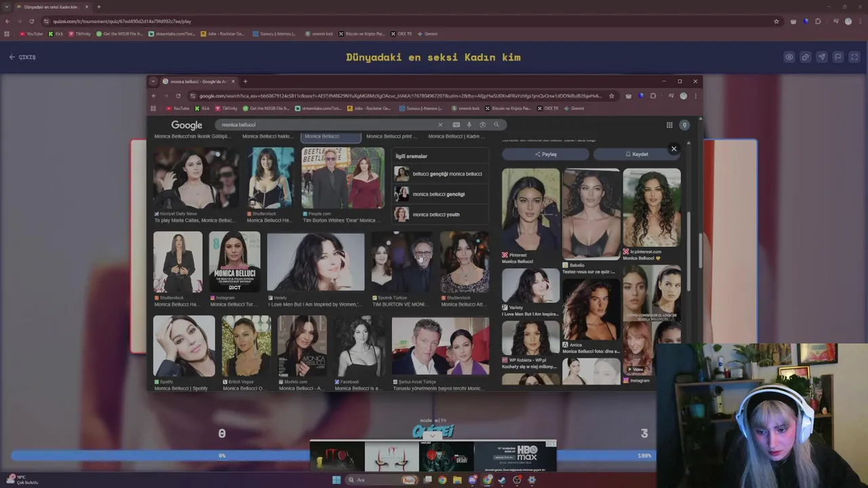Viewport: 868px width, 488px height.
Task: Click the Kaydet save button
Action: tap(637, 154)
